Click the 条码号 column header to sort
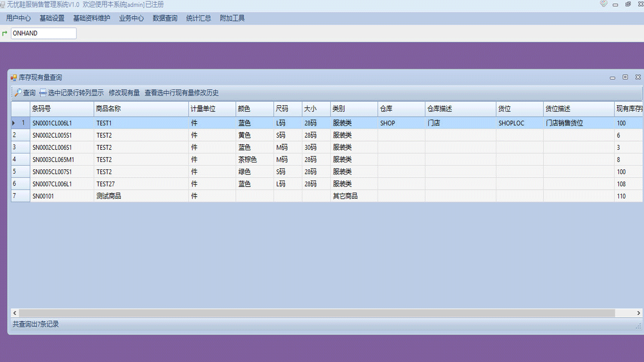 click(x=60, y=109)
